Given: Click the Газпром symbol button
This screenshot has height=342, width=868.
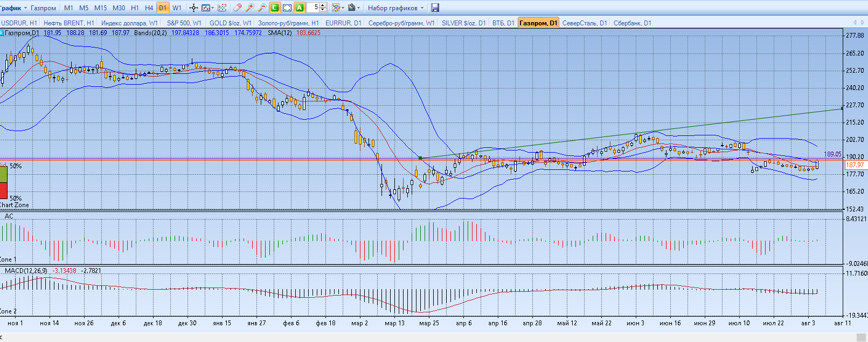Looking at the screenshot, I should [x=43, y=8].
